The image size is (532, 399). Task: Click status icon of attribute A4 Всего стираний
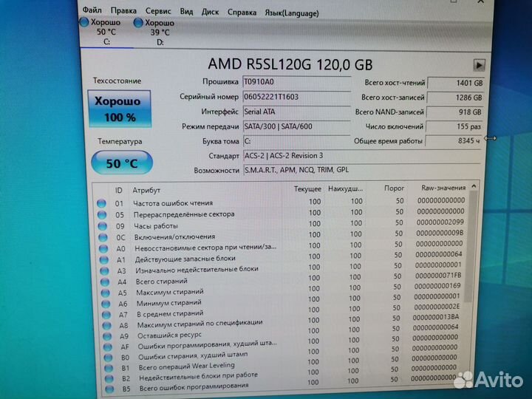point(105,282)
